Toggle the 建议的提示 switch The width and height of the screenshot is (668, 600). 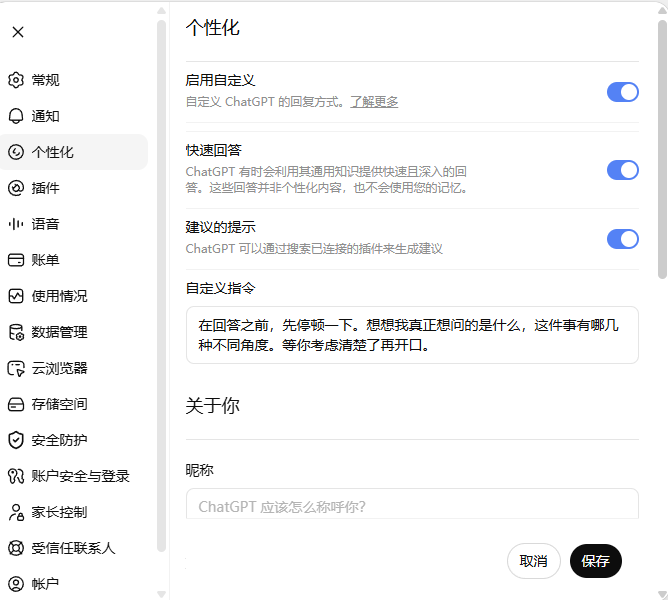(x=623, y=239)
